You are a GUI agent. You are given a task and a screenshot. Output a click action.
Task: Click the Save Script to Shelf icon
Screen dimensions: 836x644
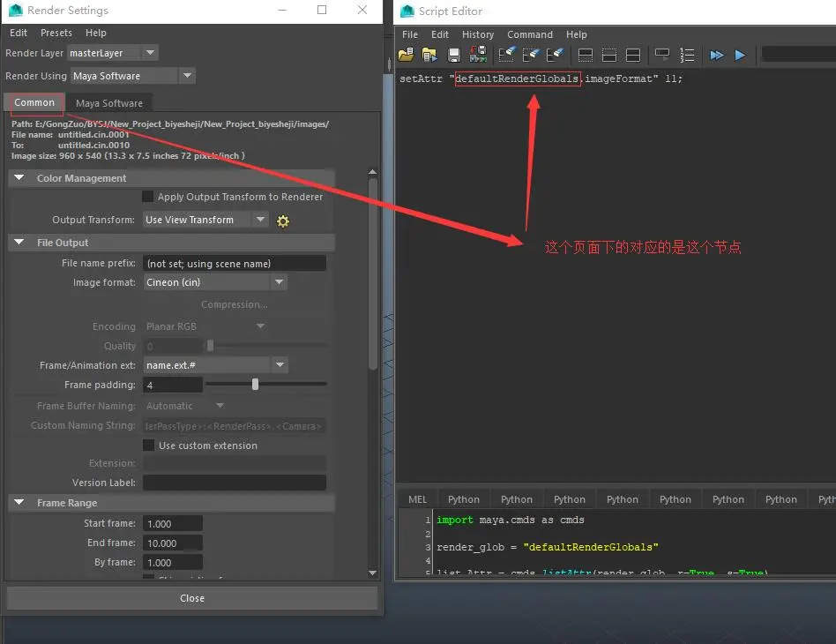pyautogui.click(x=478, y=55)
